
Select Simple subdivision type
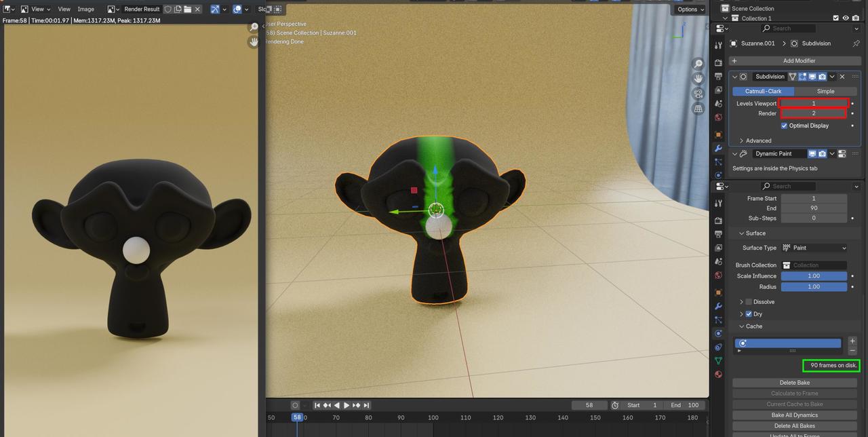tap(825, 91)
